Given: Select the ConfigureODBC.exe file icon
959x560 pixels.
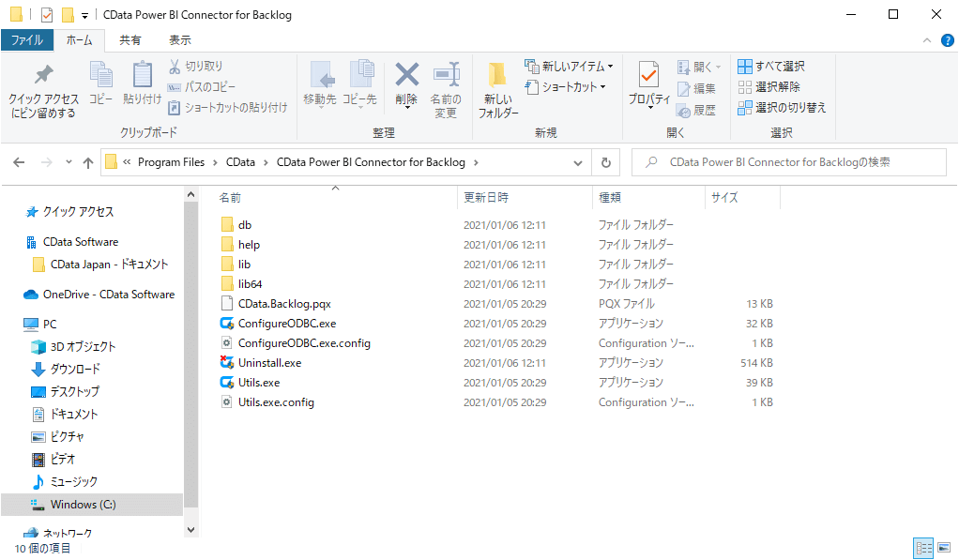Looking at the screenshot, I should click(x=227, y=324).
